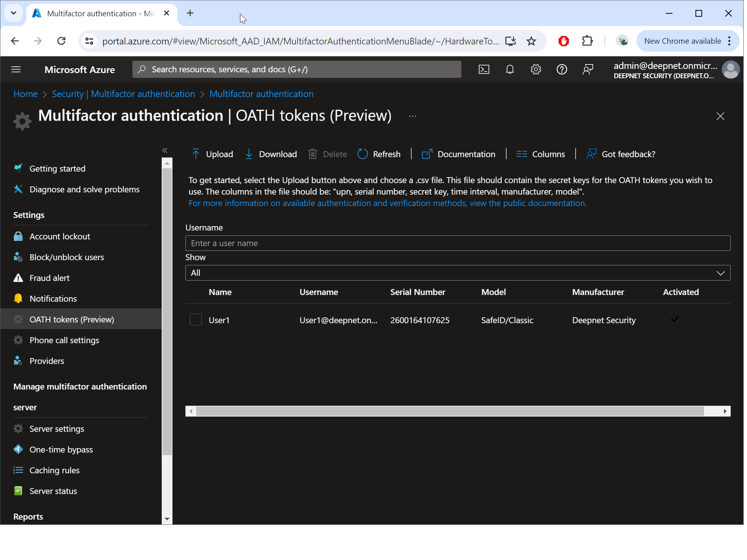Screen dimensions: 747x560
Task: Open the notifications bell in header
Action: tap(510, 69)
